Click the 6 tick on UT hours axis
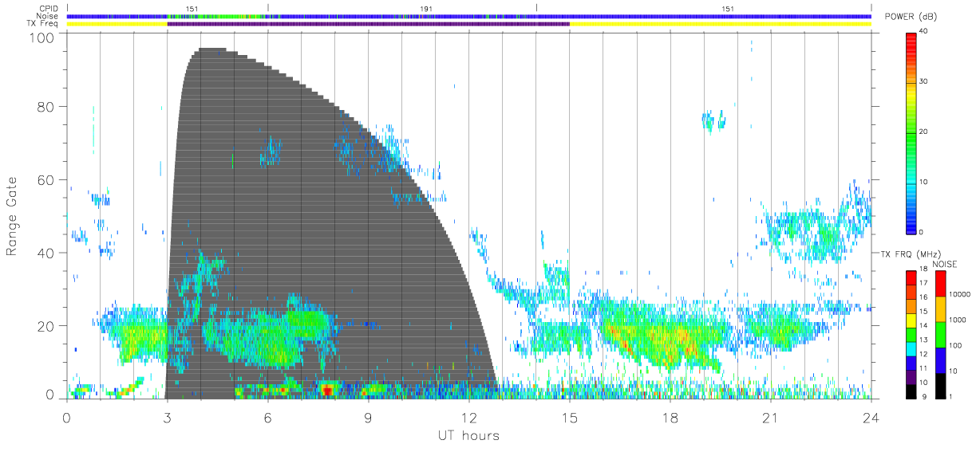The height and width of the screenshot is (452, 980). (x=267, y=418)
